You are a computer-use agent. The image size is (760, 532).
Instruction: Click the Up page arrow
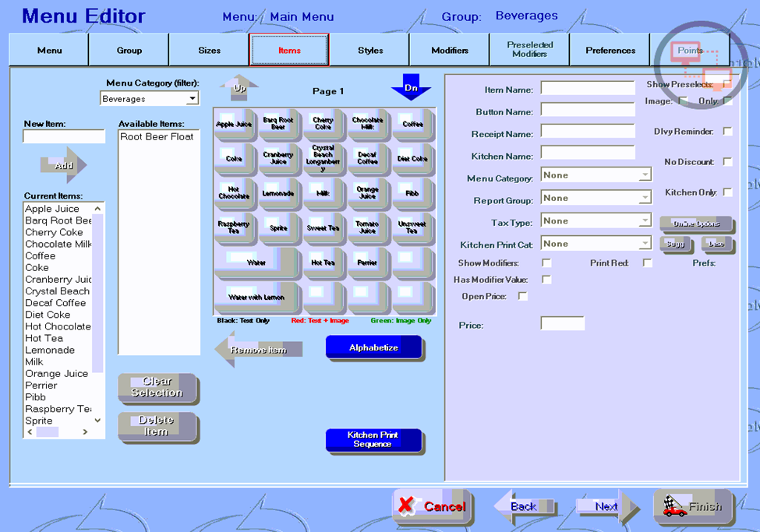point(239,87)
